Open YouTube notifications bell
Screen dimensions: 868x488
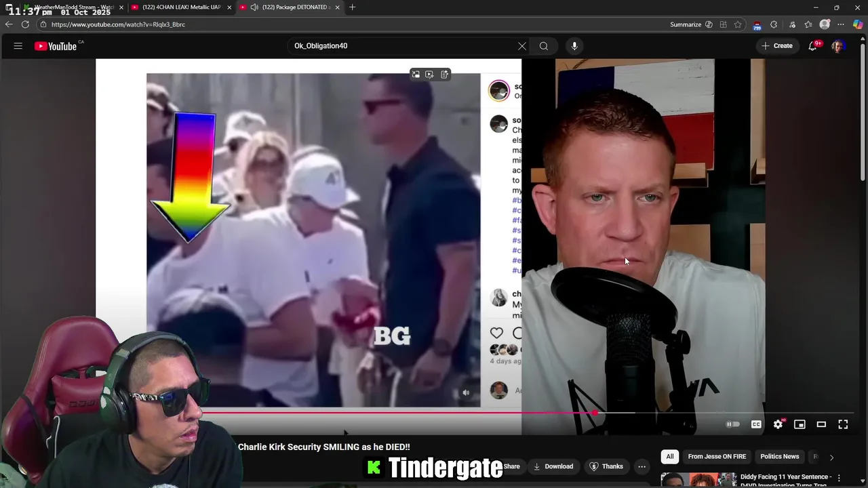tap(812, 46)
